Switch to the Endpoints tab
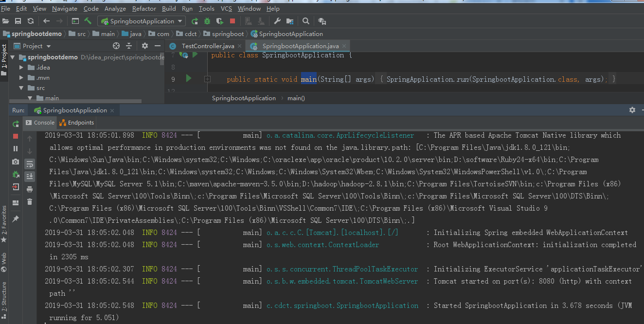644x324 pixels. click(76, 123)
